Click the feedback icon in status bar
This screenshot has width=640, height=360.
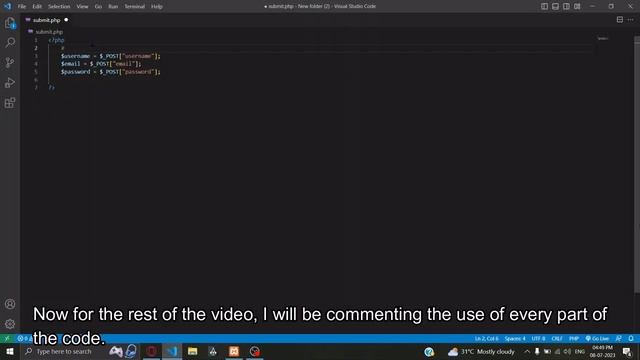click(619, 339)
